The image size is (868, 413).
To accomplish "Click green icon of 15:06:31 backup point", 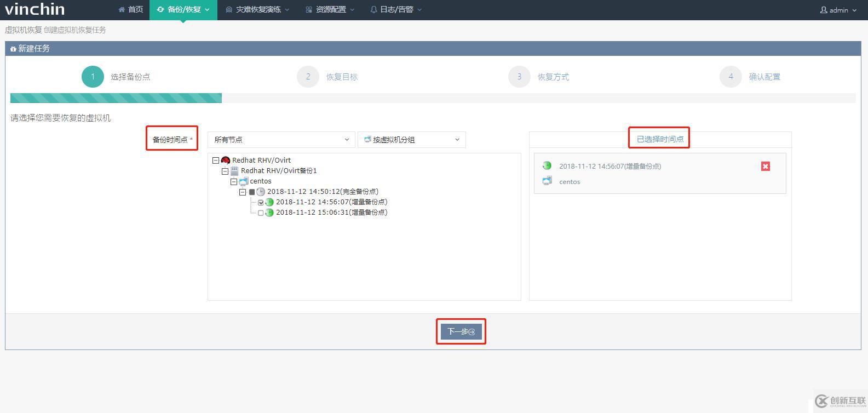I will coord(269,213).
